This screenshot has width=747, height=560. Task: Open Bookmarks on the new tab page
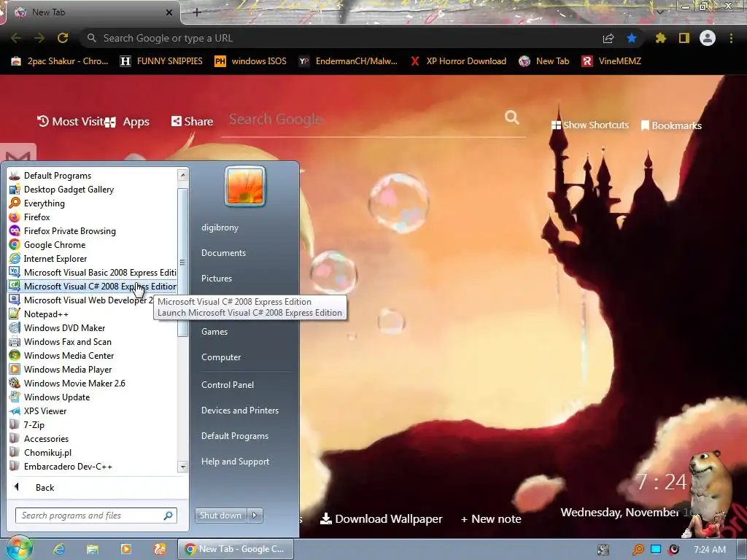(x=671, y=125)
